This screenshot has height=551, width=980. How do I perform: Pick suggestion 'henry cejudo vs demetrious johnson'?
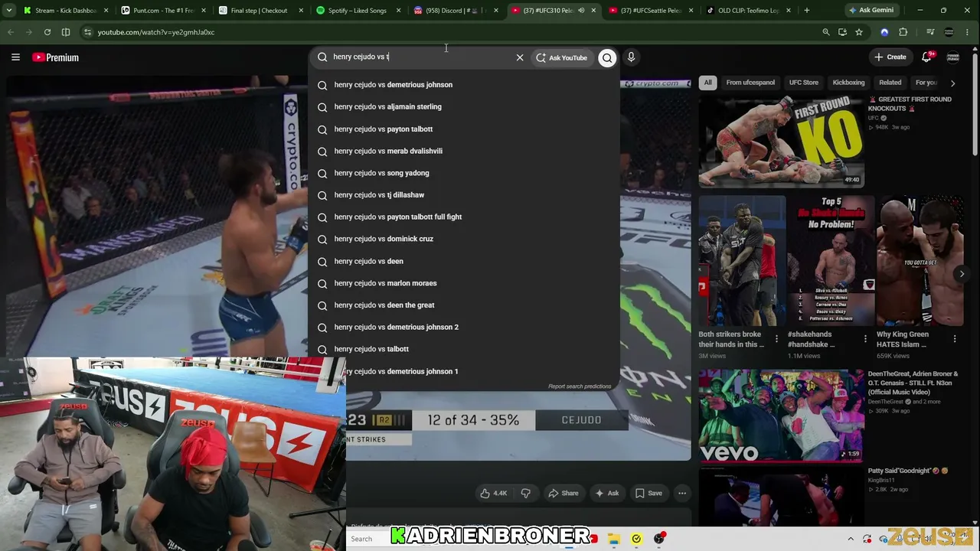[x=464, y=85]
